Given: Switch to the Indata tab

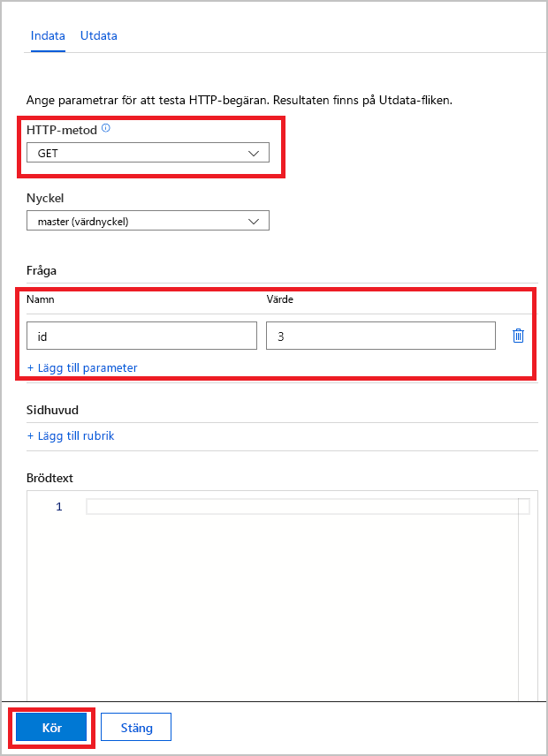Looking at the screenshot, I should point(48,36).
